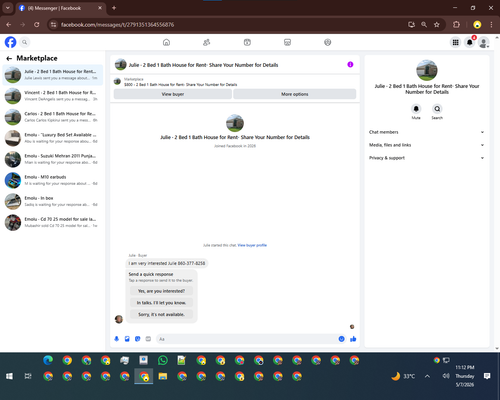Click the taskbar volume speaker icon

click(x=446, y=376)
